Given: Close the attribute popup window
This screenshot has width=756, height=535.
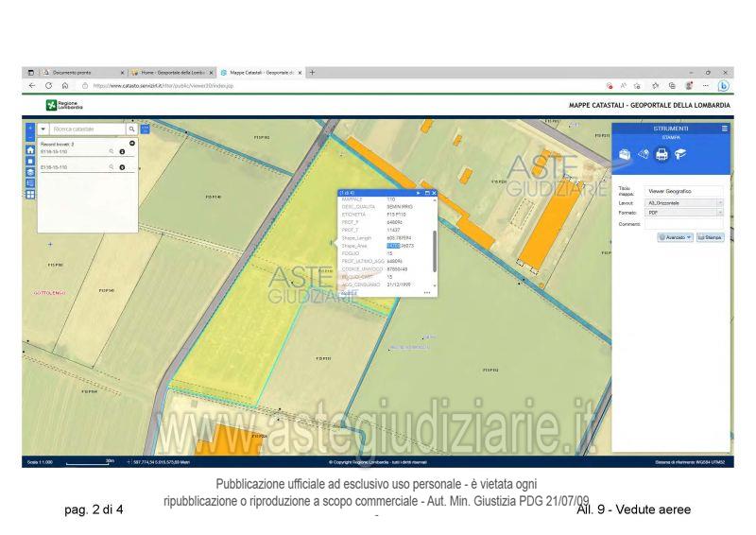Looking at the screenshot, I should [434, 193].
